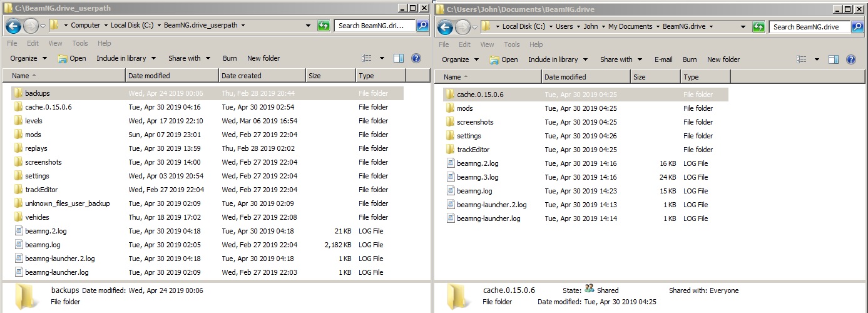Open help in left window toolbar
The height and width of the screenshot is (313, 868).
[416, 58]
